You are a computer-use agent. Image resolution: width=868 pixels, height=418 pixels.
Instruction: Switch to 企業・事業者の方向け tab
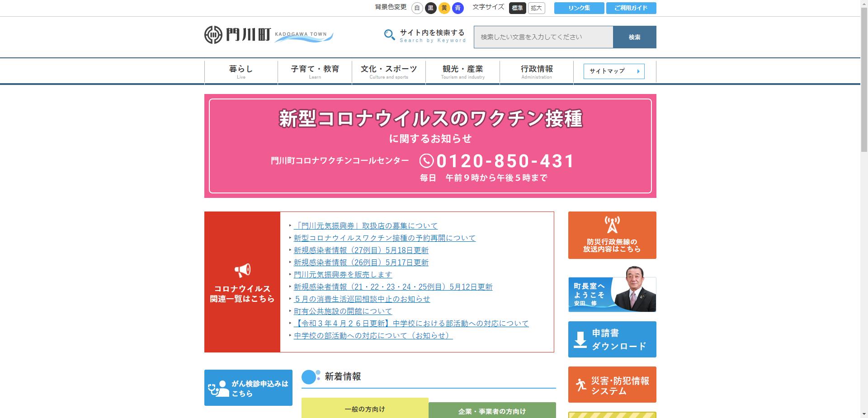point(492,411)
